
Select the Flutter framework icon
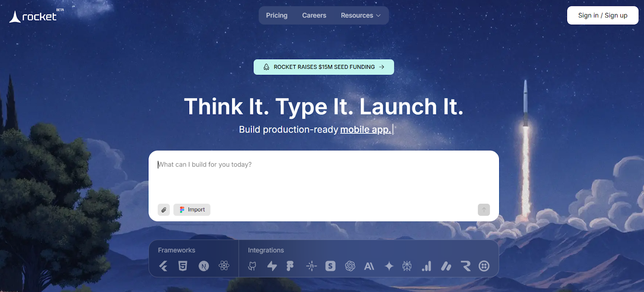163,266
